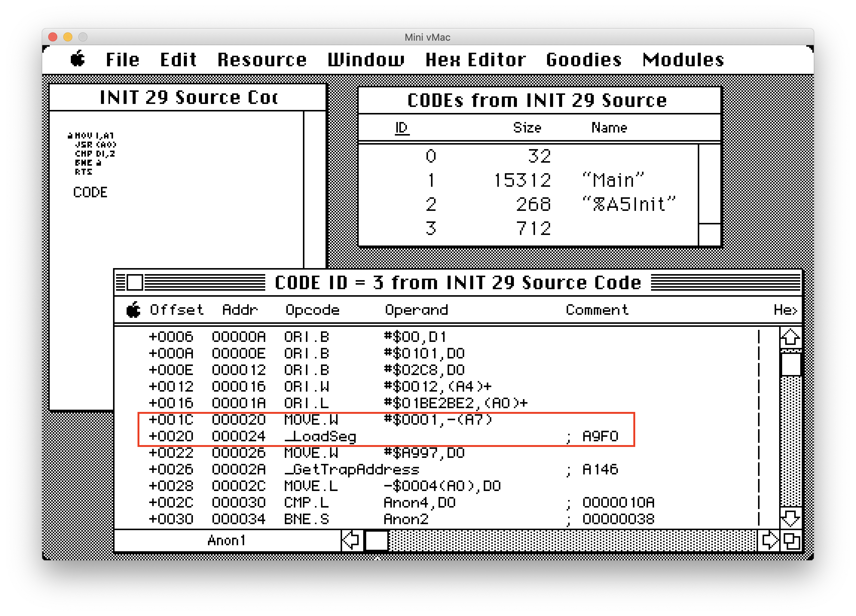Open the Window menu
Viewport: 856px width, 616px height.
[x=366, y=59]
